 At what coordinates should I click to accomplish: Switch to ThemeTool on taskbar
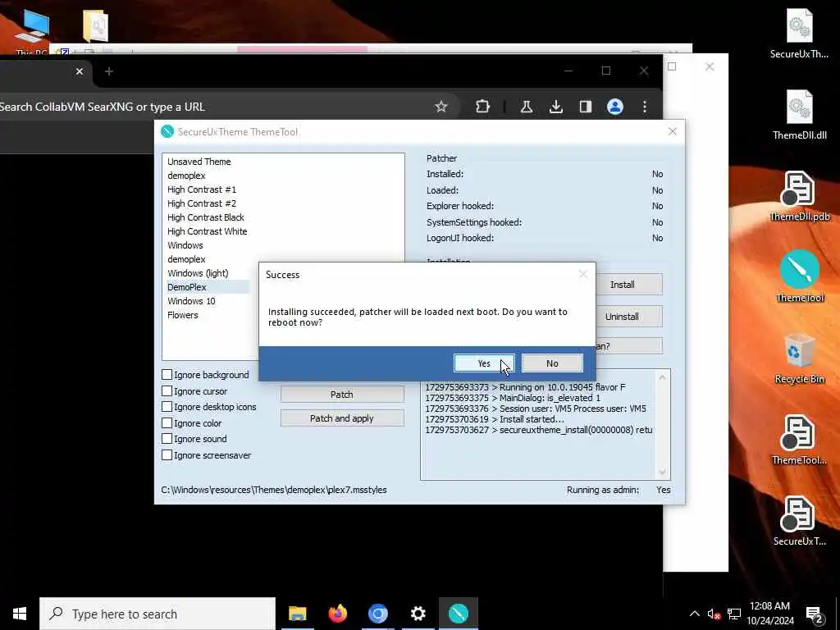[x=458, y=614]
